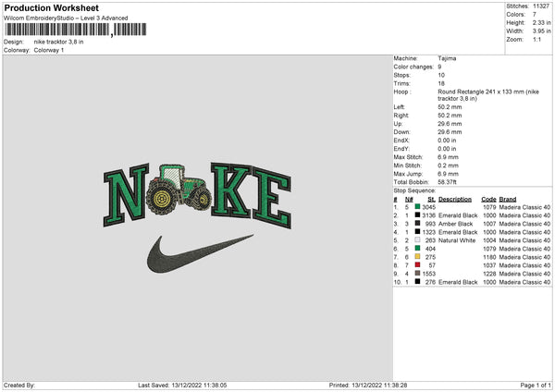Click the 'N#' column header
The width and height of the screenshot is (555, 392).
pos(409,199)
